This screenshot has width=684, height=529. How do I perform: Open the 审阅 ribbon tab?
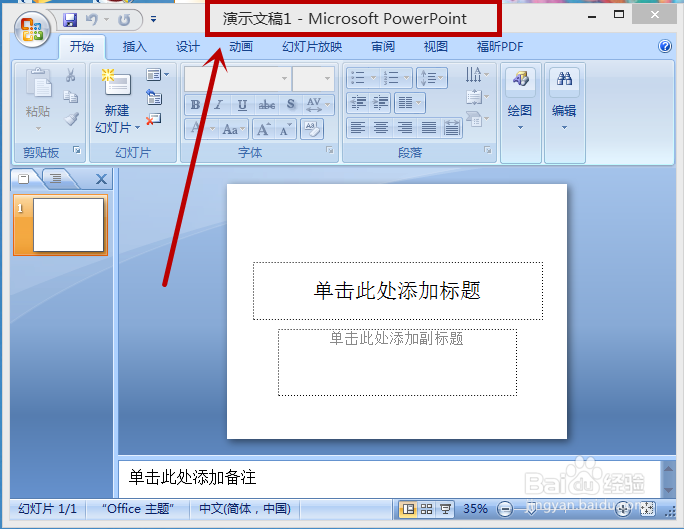[383, 46]
